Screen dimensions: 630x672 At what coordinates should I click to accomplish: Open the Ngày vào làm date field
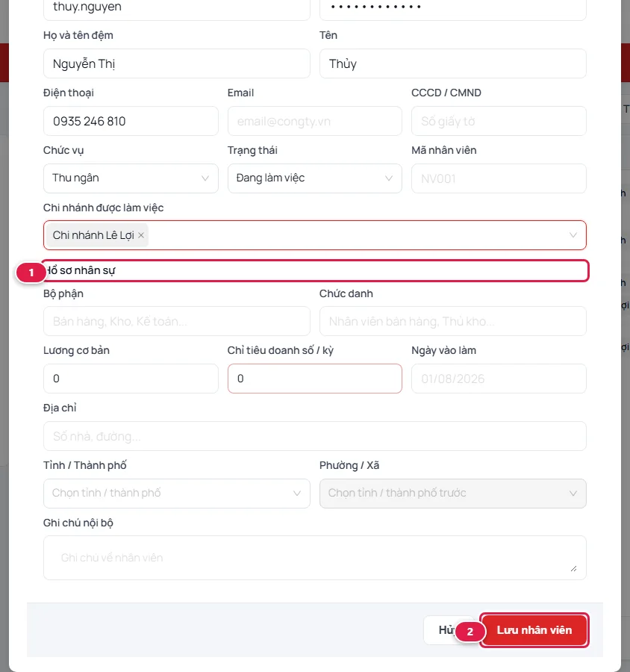point(499,379)
